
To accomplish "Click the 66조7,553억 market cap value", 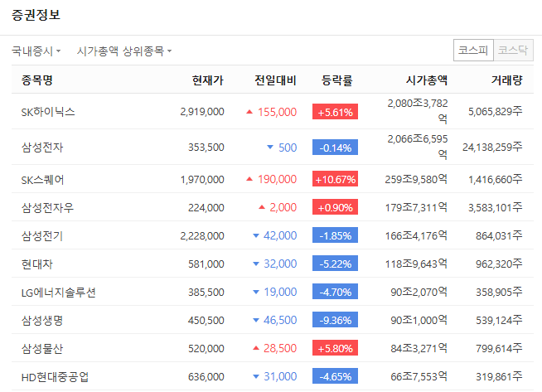I will click(419, 376).
